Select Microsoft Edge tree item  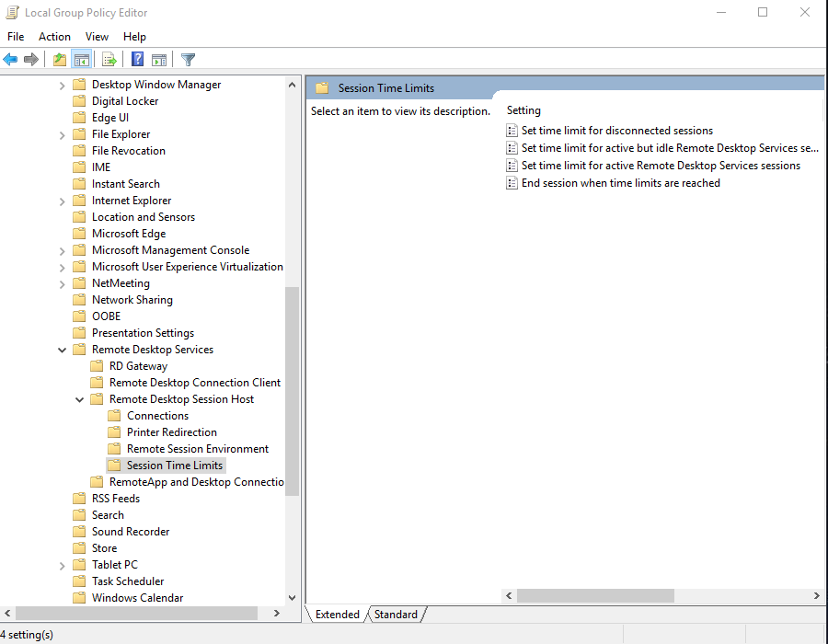pos(129,234)
